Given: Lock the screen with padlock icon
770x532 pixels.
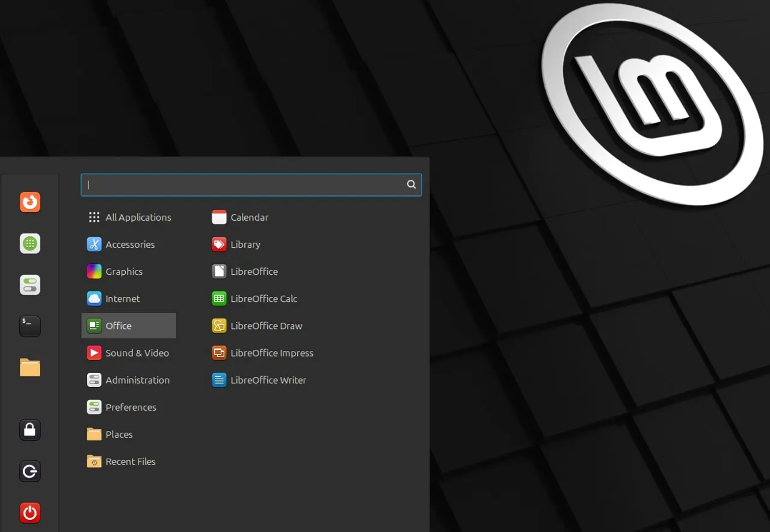Looking at the screenshot, I should [30, 430].
